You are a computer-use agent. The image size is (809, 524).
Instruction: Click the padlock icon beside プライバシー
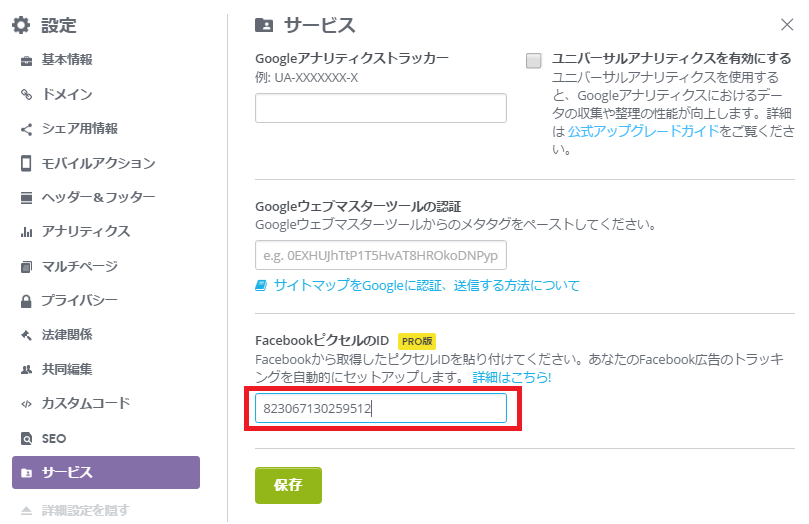click(26, 301)
